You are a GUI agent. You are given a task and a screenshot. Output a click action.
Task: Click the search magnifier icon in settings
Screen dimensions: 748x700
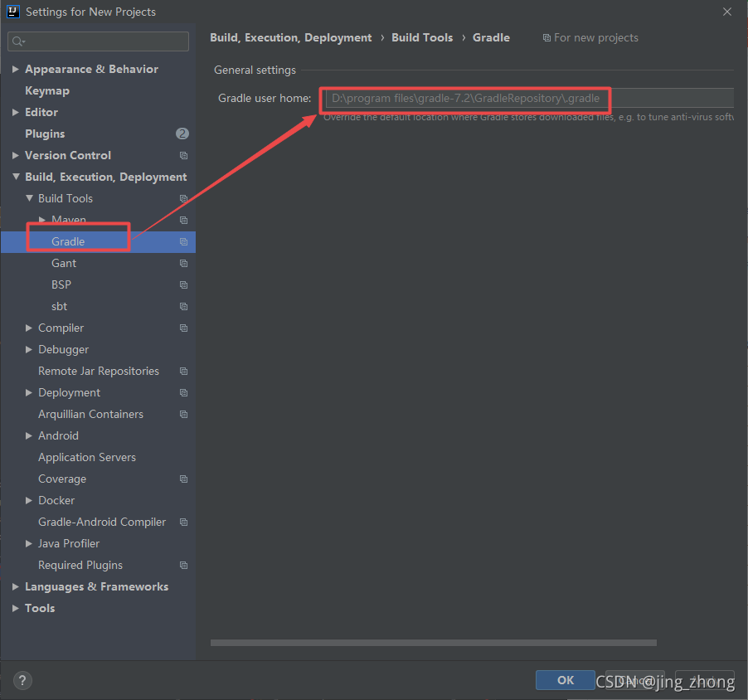(17, 41)
